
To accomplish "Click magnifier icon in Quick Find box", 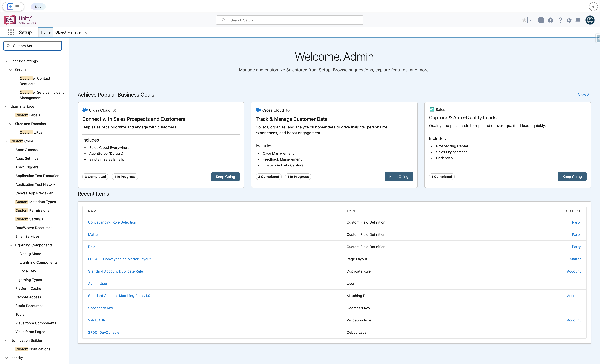I will point(9,46).
